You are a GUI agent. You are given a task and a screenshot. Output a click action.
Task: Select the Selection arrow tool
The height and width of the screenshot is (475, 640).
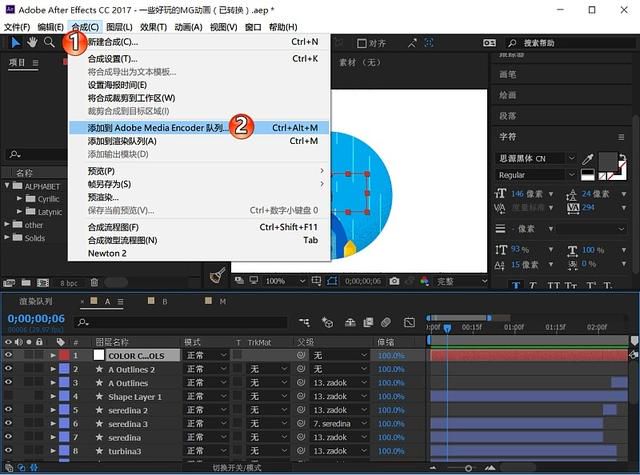coord(16,42)
